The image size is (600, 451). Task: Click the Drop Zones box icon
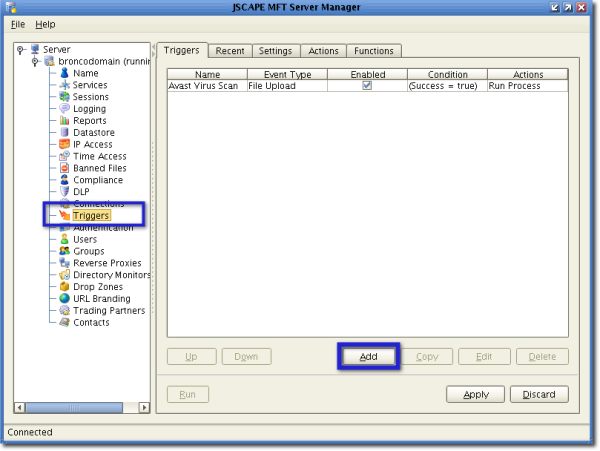coord(64,287)
